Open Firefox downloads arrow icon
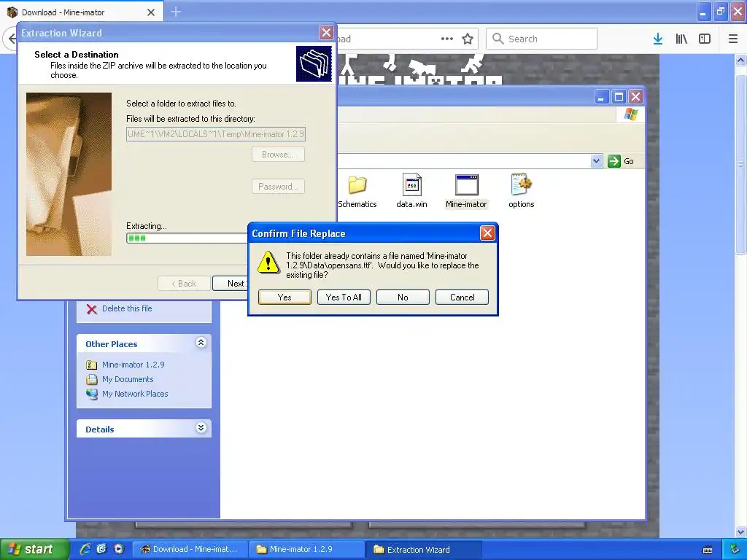The height and width of the screenshot is (560, 747). pos(657,39)
